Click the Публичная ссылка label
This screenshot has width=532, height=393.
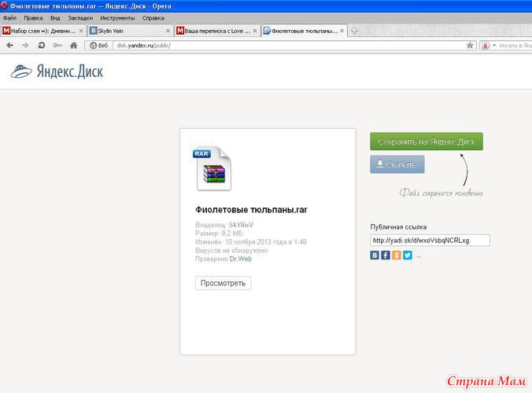pos(398,226)
